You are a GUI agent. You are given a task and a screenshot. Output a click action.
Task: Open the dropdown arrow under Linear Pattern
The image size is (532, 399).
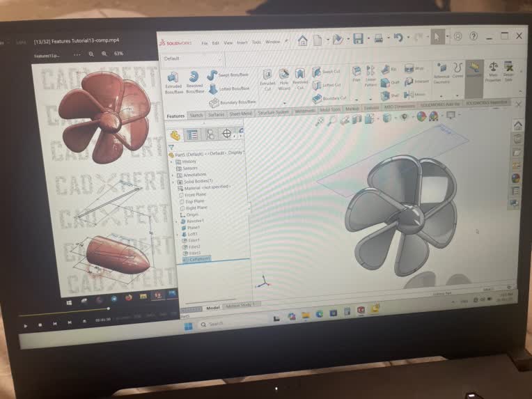[x=370, y=100]
